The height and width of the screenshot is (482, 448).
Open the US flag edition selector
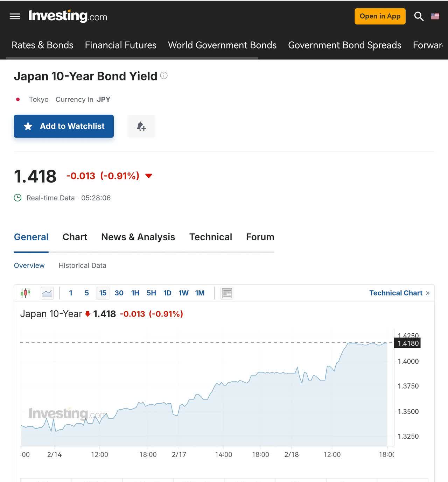(435, 16)
